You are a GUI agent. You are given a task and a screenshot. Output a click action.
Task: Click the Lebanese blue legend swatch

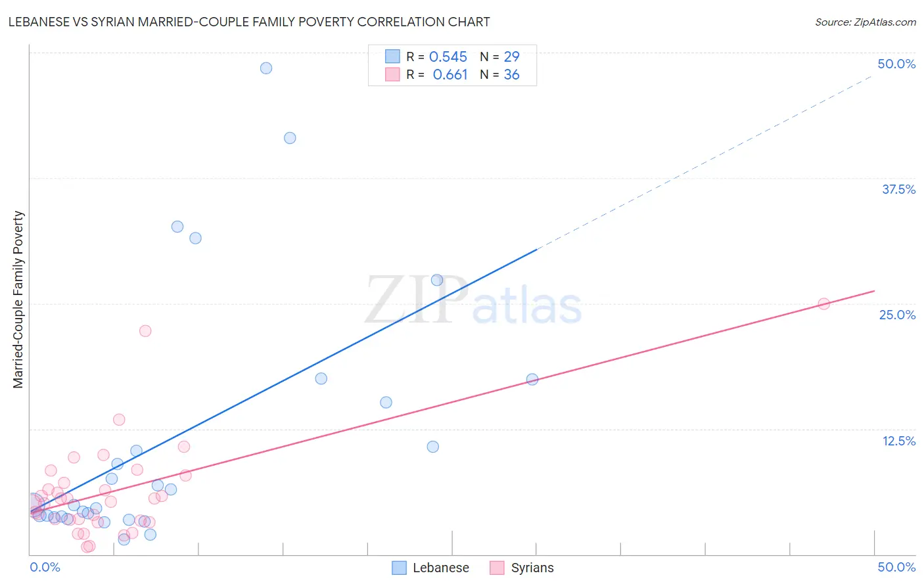[x=399, y=568]
